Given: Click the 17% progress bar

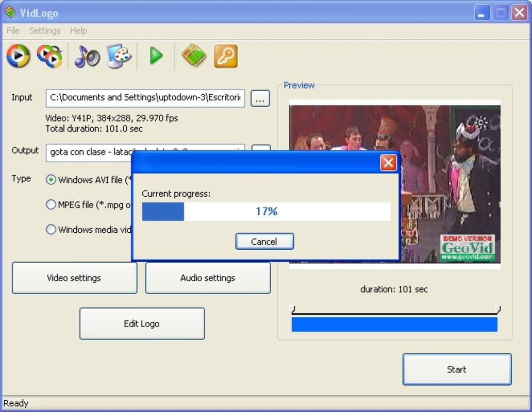Looking at the screenshot, I should 266,212.
